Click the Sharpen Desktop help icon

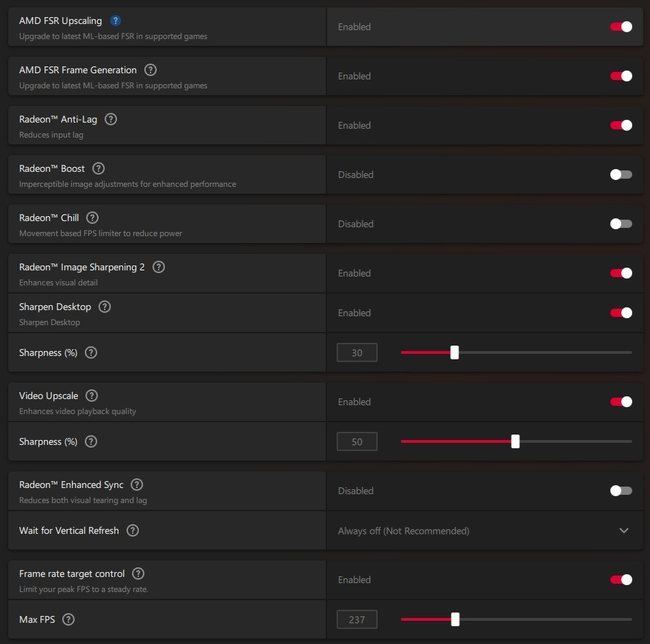105,307
